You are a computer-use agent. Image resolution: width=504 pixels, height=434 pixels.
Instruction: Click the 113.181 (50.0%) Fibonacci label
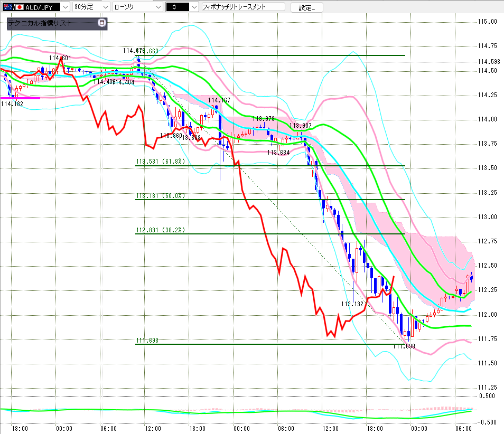click(x=161, y=196)
